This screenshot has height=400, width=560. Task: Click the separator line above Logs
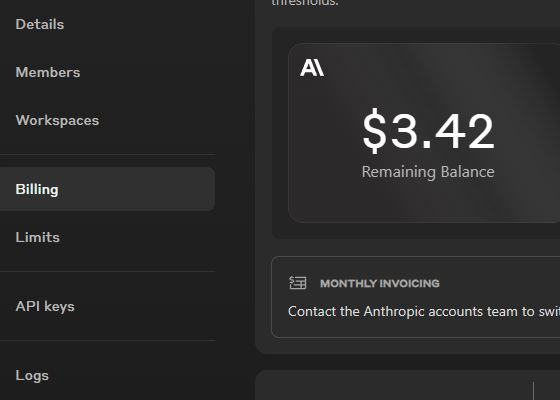coord(107,340)
